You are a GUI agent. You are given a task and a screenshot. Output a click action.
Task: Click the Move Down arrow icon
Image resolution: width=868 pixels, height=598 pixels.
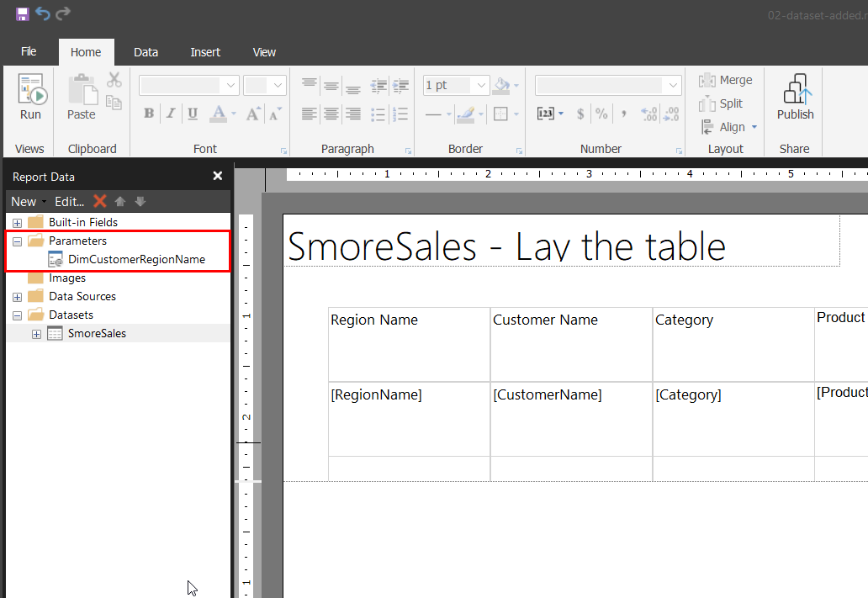140,202
